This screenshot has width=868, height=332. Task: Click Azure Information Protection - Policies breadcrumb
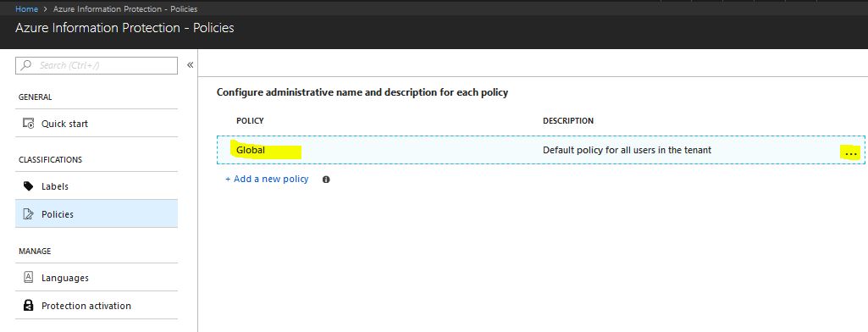[125, 8]
